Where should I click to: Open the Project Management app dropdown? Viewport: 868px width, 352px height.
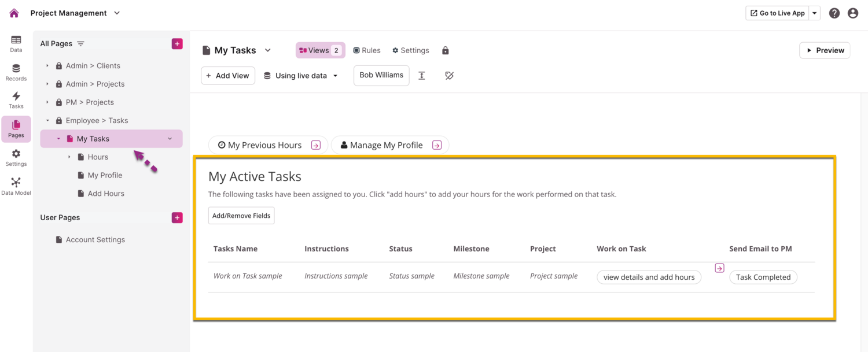[116, 13]
